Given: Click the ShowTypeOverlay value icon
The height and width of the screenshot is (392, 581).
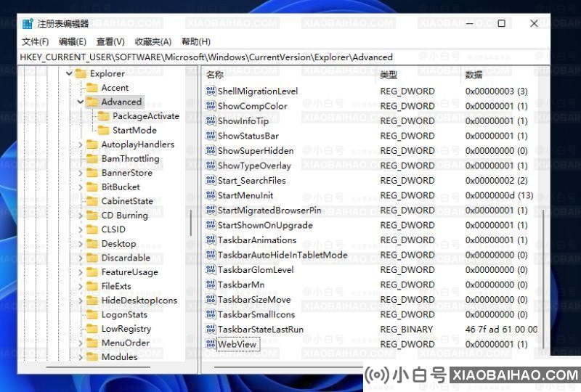Looking at the screenshot, I should pyautogui.click(x=211, y=166).
